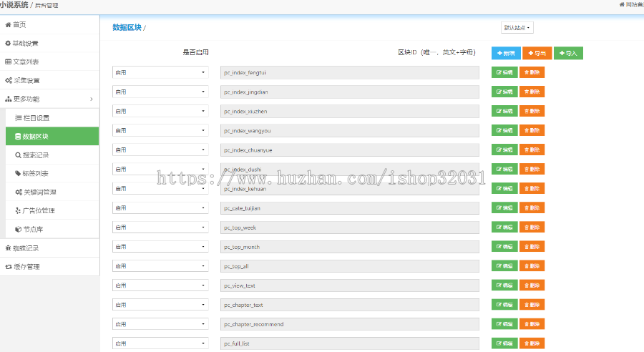The height and width of the screenshot is (352, 644).
Task: Open 缓存管理 in the sidebar
Action: 49,267
